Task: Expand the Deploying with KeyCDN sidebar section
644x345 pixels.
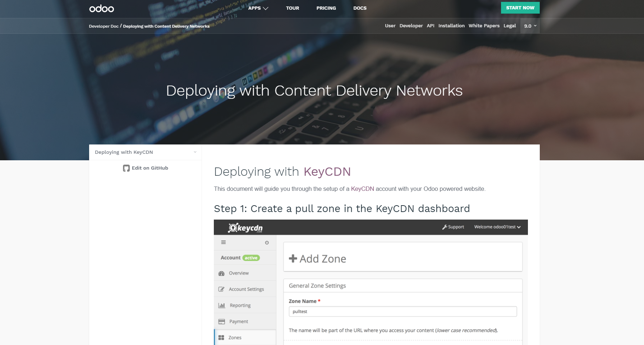Action: 145,152
